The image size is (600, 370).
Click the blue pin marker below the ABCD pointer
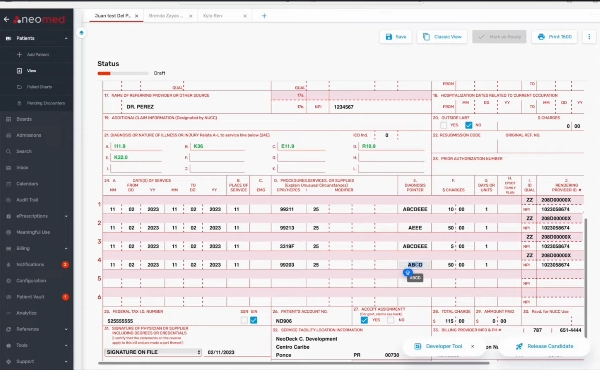[x=407, y=272]
